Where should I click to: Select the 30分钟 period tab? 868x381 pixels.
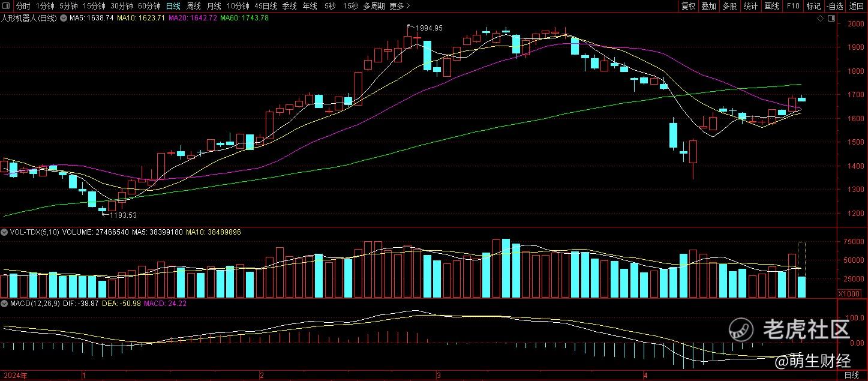click(x=122, y=6)
